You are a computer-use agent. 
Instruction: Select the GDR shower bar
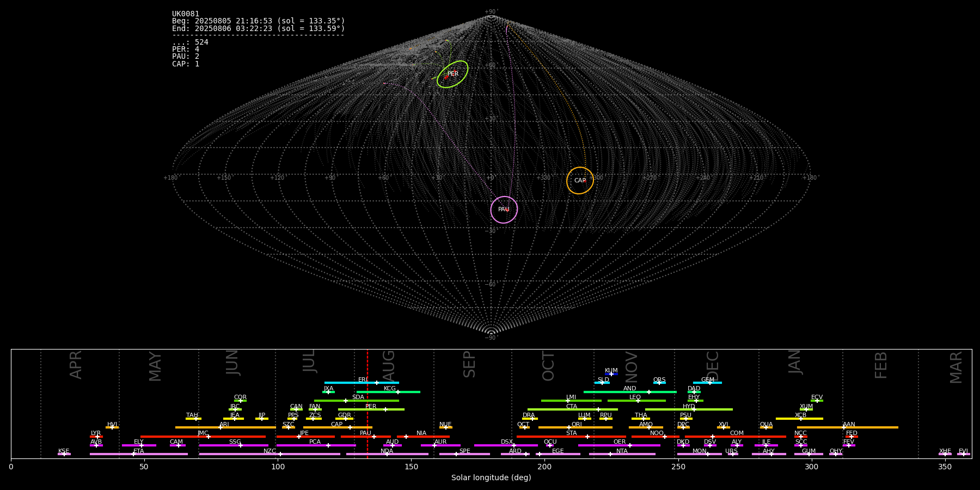point(345,419)
